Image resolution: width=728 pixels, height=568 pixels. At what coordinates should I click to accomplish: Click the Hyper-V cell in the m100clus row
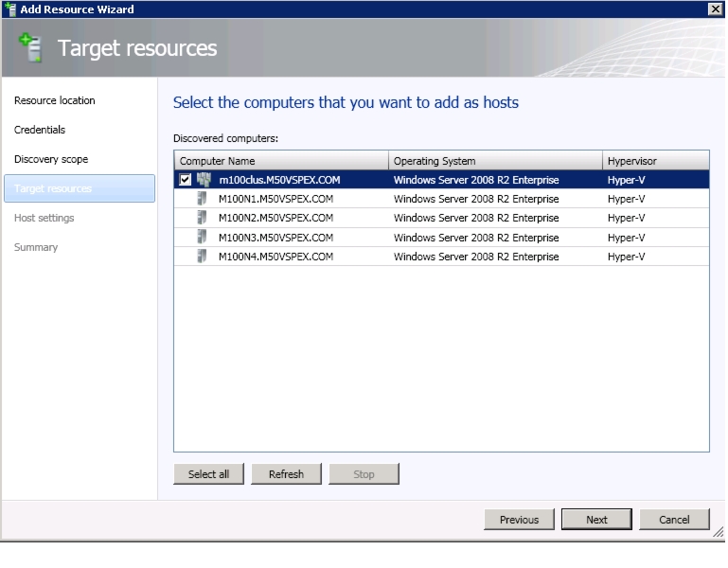click(x=626, y=180)
